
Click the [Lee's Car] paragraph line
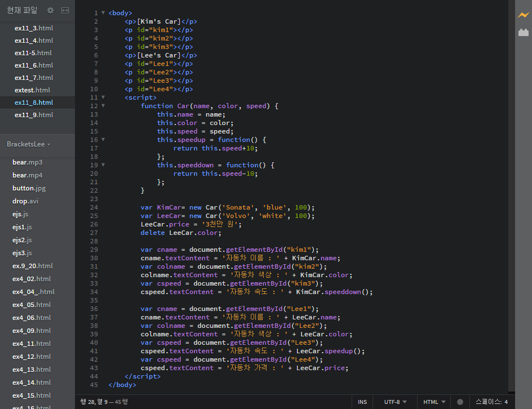[161, 55]
